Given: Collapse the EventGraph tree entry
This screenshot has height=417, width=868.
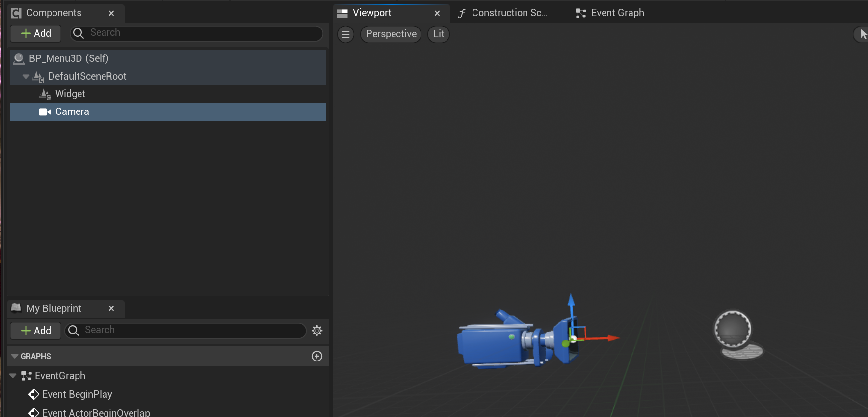Looking at the screenshot, I should pos(13,376).
